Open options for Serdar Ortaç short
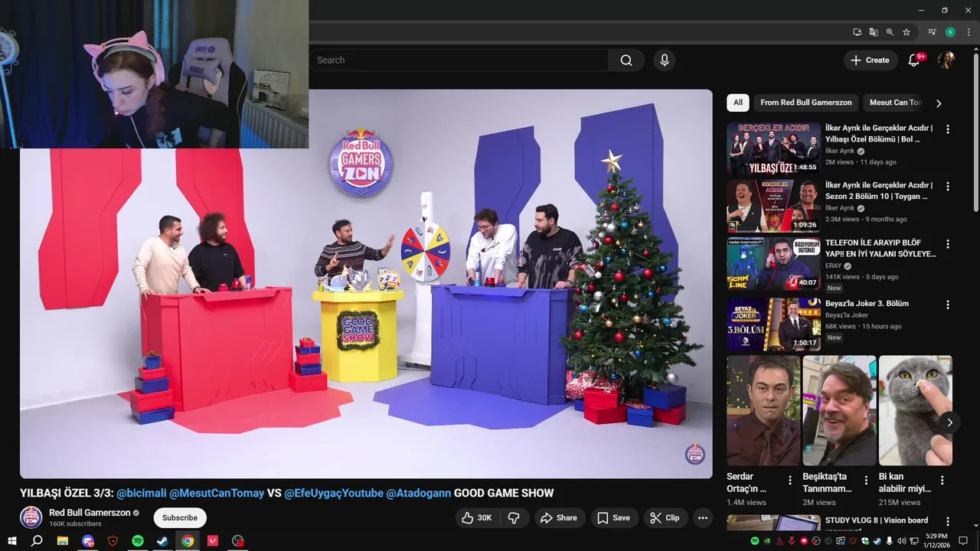The width and height of the screenshot is (980, 551). [790, 481]
